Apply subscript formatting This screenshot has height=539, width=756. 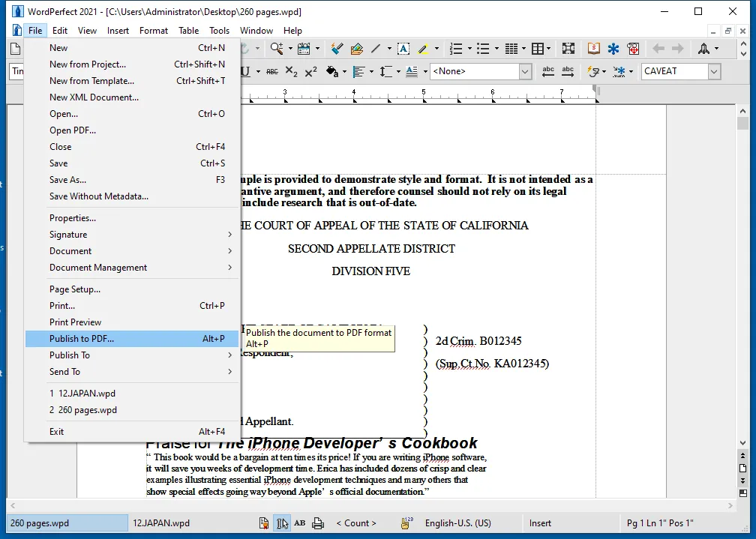pos(291,71)
